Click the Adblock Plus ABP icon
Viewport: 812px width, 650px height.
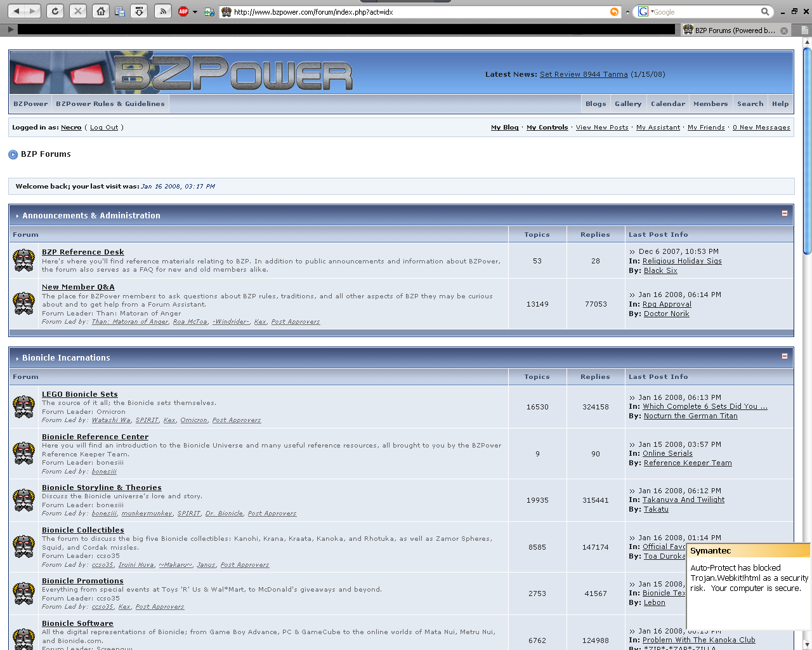point(184,11)
